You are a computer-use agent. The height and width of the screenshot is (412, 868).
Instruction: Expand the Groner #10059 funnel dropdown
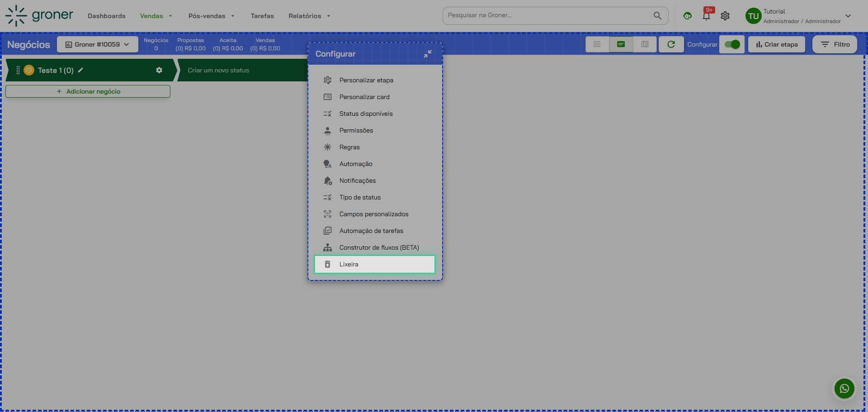(98, 44)
